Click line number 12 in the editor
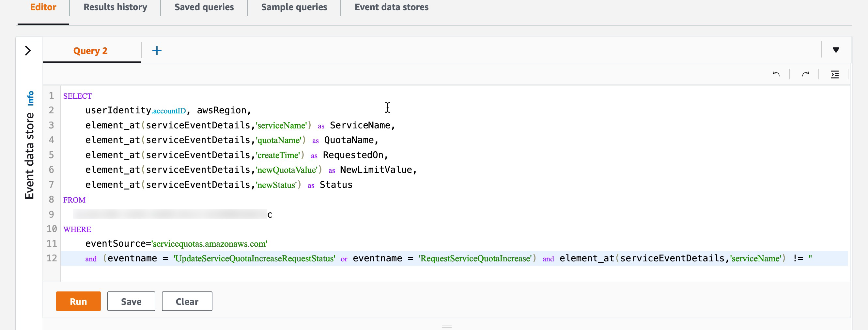The image size is (868, 330). [52, 258]
